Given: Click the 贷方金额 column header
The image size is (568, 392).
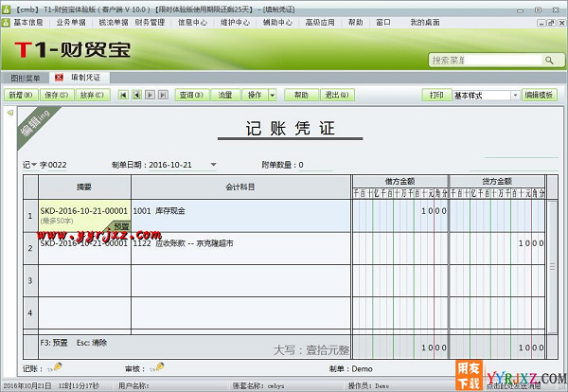Looking at the screenshot, I should (x=497, y=181).
